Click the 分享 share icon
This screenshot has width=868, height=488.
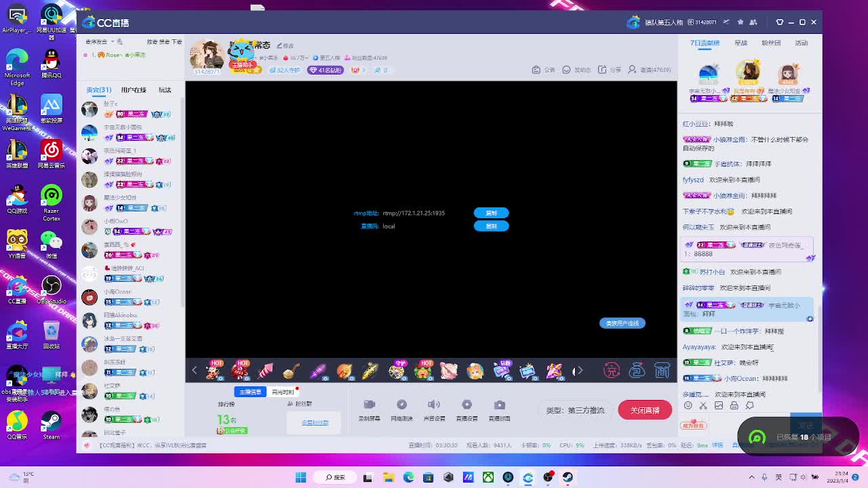coord(610,70)
